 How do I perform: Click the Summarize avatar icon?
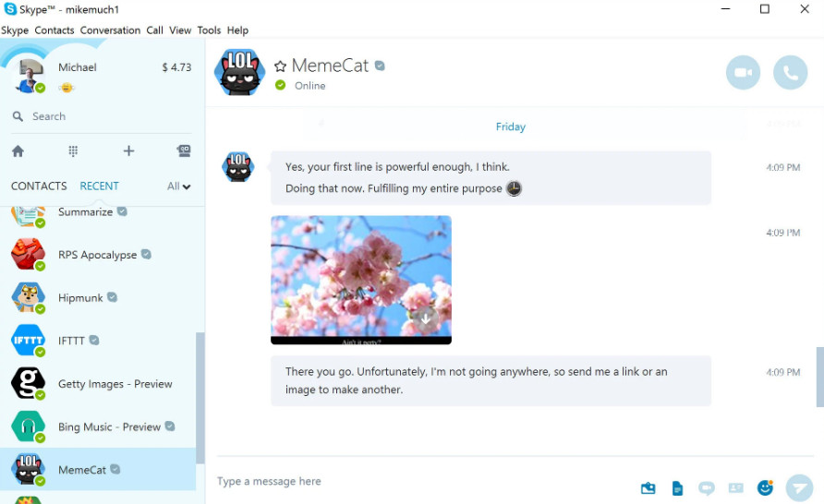(28, 216)
